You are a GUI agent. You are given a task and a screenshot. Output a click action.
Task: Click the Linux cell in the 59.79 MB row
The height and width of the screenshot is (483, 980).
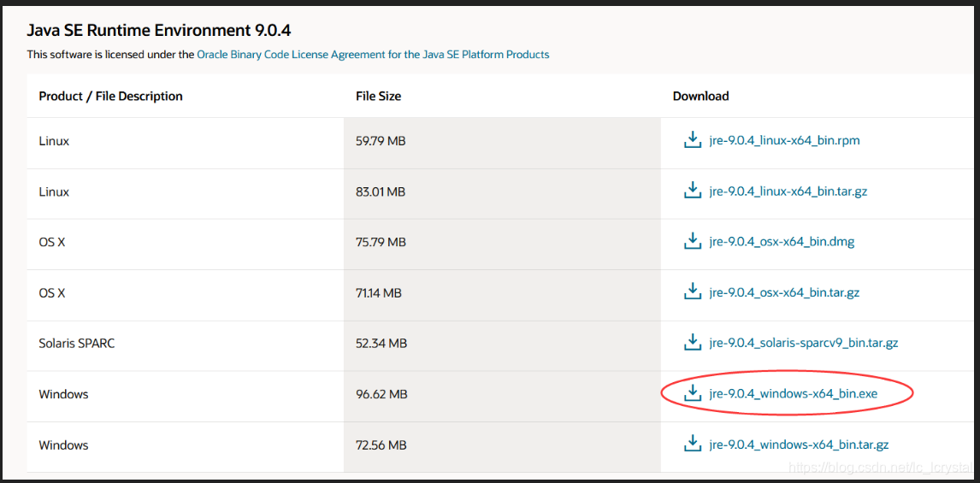click(x=185, y=141)
